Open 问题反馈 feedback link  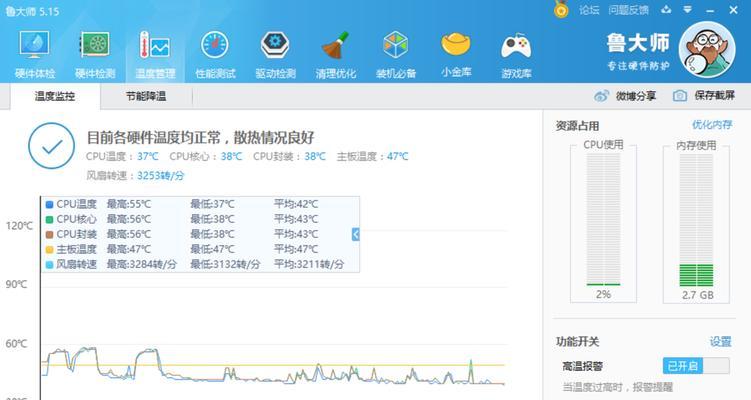pos(628,10)
